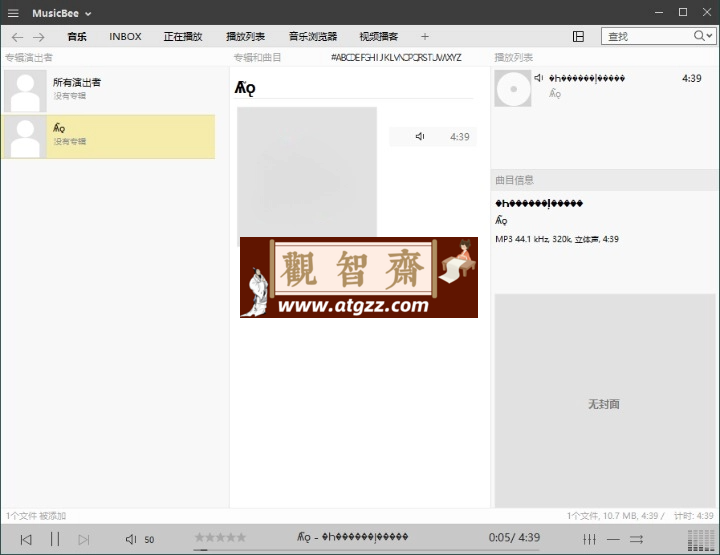Maximize the MusicBee window
The image size is (720, 555).
coord(683,12)
